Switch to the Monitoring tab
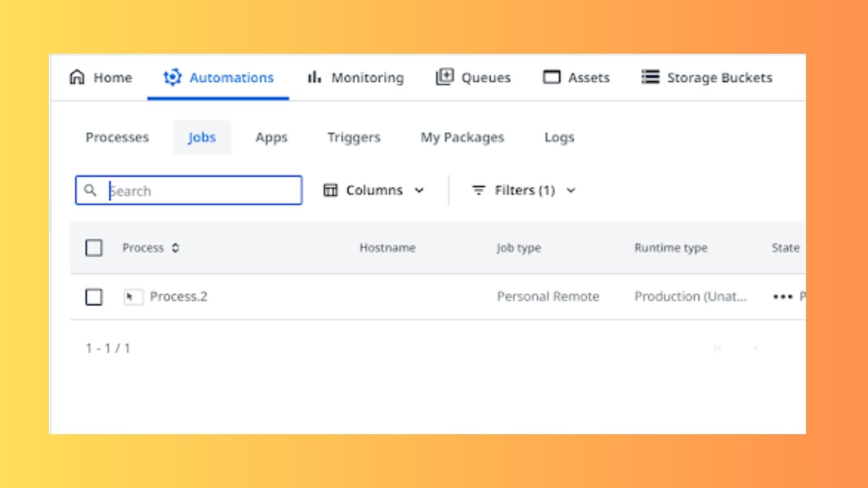 pyautogui.click(x=355, y=78)
